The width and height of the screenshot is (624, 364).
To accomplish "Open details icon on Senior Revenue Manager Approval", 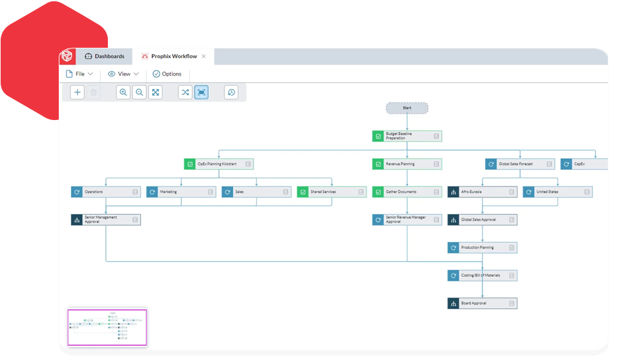I will (x=436, y=219).
